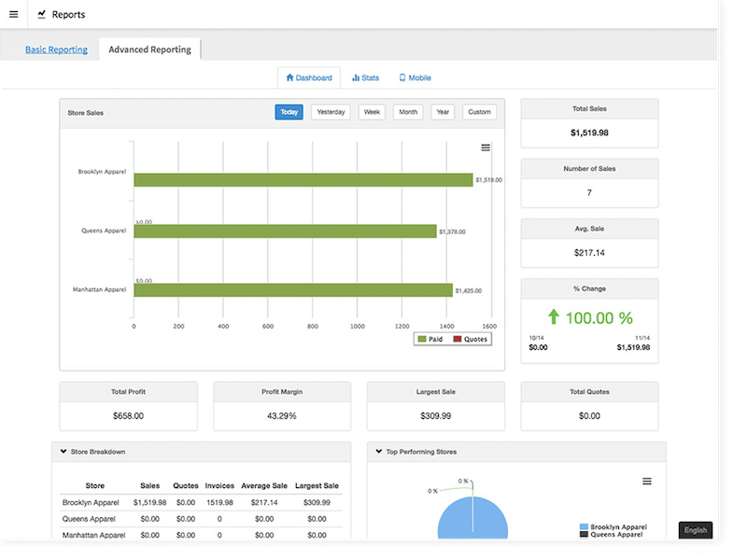Toggle the Paid series in chart legend
747x560 pixels.
[430, 339]
